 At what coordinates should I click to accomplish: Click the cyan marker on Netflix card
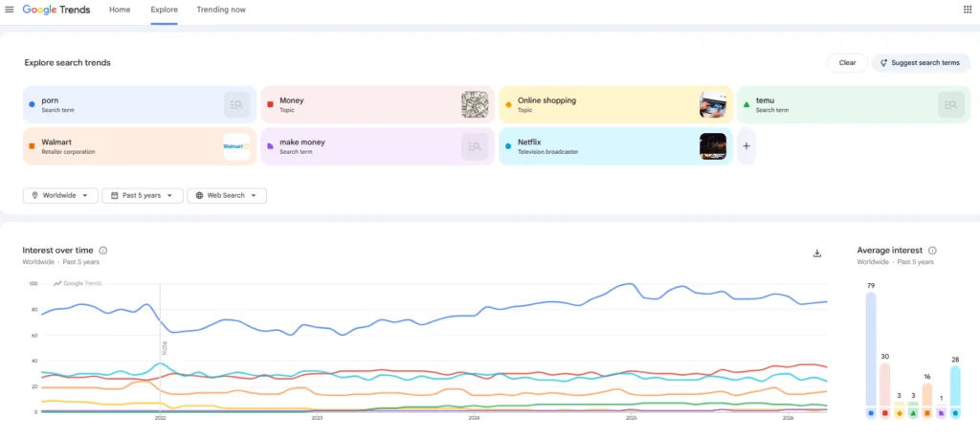pos(508,146)
